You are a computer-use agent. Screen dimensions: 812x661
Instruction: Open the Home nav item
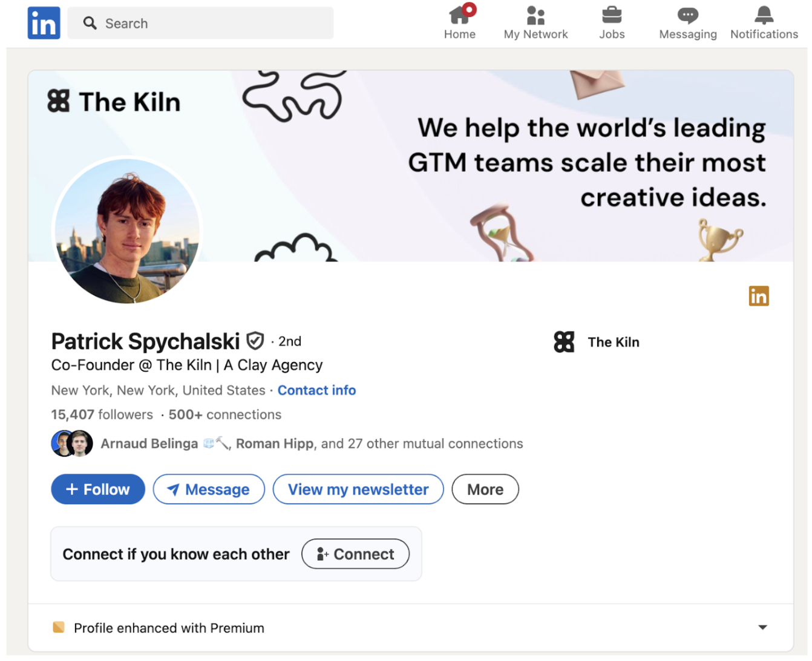coord(460,23)
